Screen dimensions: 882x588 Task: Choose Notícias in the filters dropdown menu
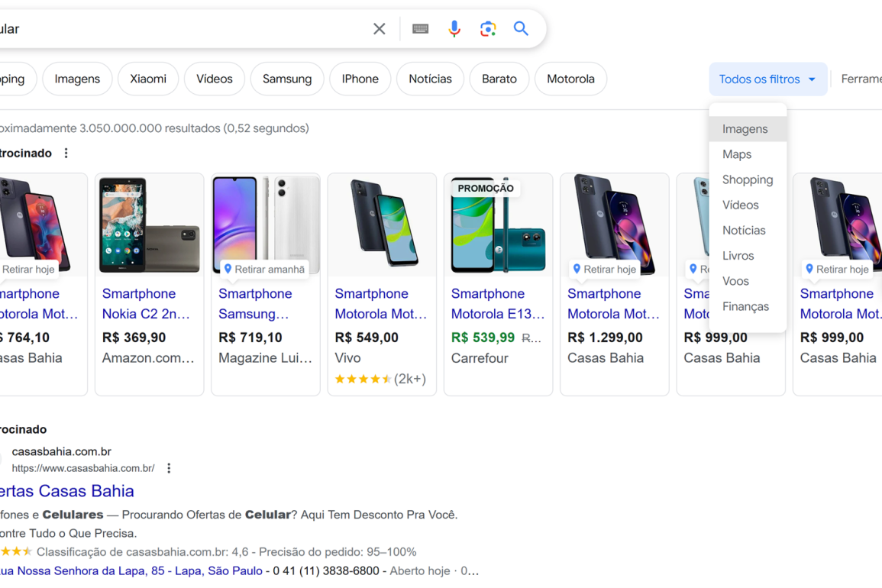pos(748,230)
